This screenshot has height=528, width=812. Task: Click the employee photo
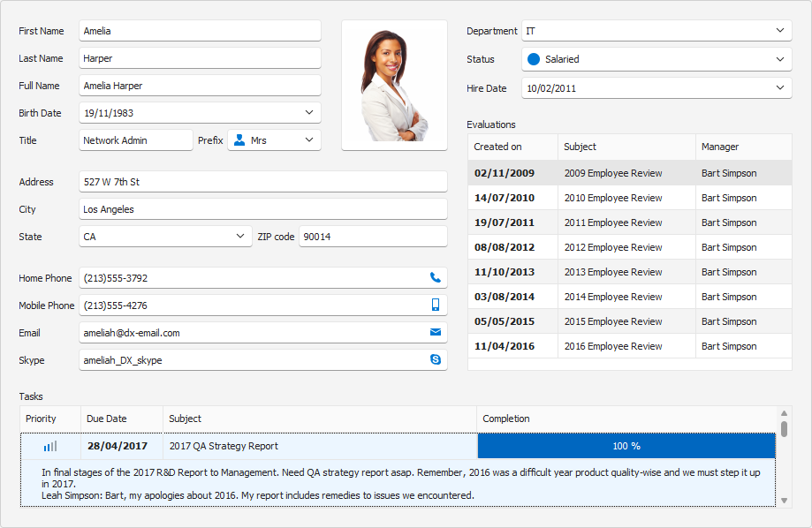394,86
